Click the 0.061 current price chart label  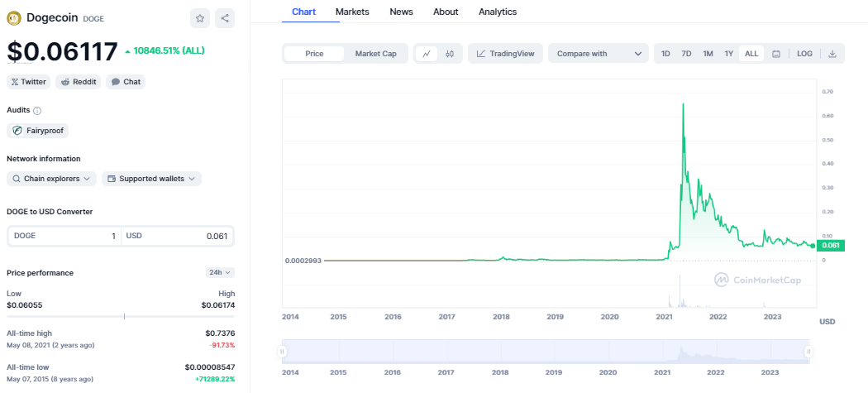830,246
